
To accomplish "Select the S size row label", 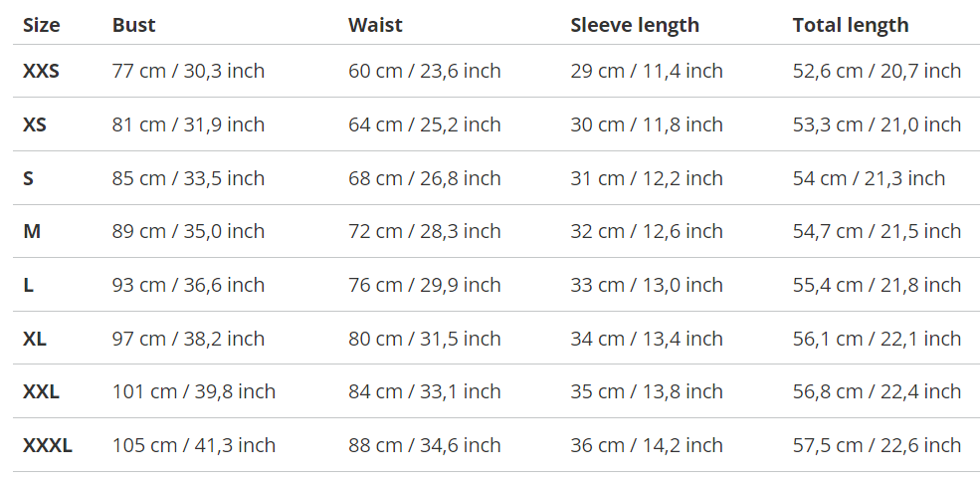I will pos(29,178).
